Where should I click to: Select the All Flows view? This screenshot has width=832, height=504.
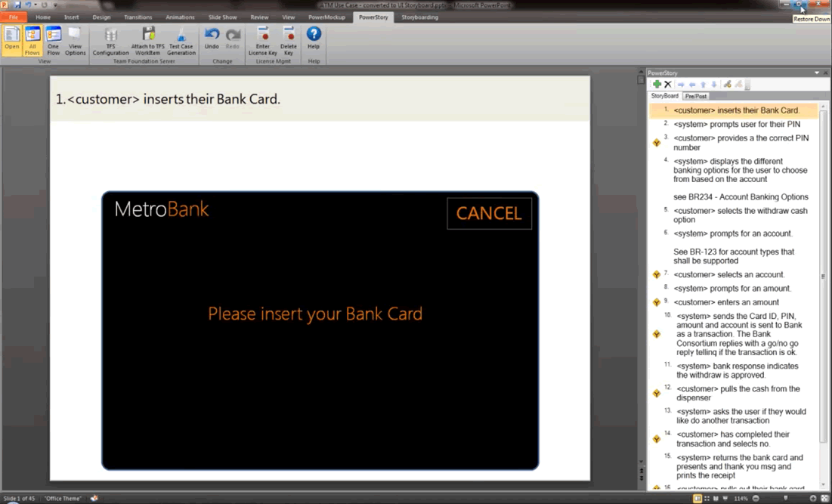[x=32, y=41]
